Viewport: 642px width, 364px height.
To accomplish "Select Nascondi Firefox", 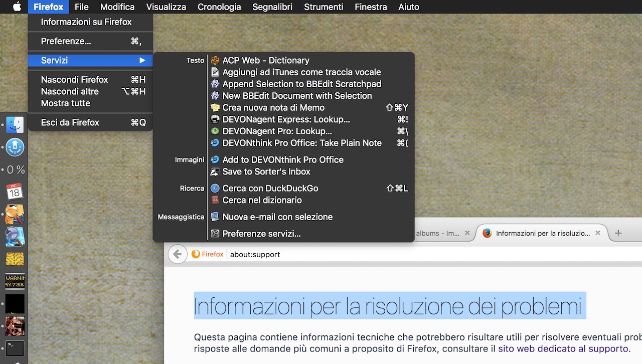I will [x=90, y=80].
